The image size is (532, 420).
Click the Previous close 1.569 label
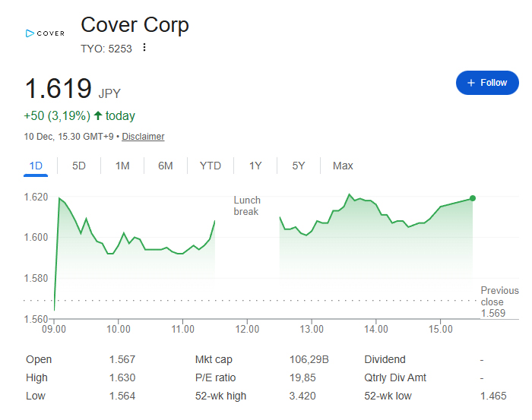(499, 302)
